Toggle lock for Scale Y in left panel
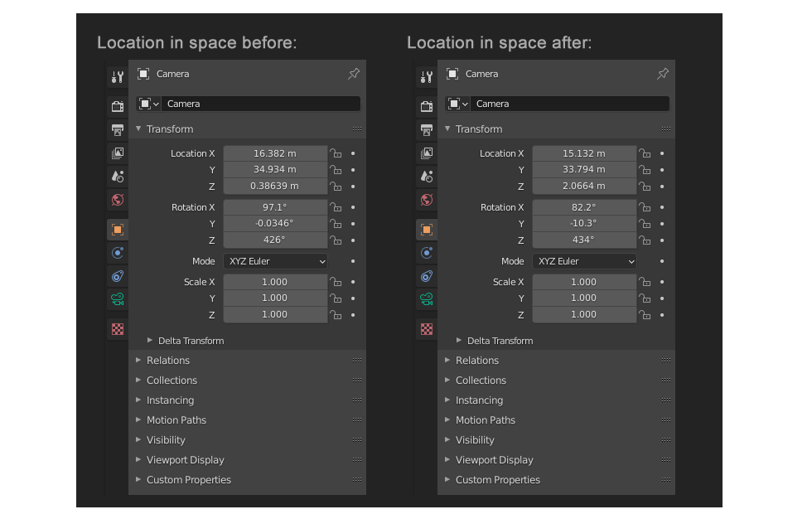812x519 pixels. [336, 298]
